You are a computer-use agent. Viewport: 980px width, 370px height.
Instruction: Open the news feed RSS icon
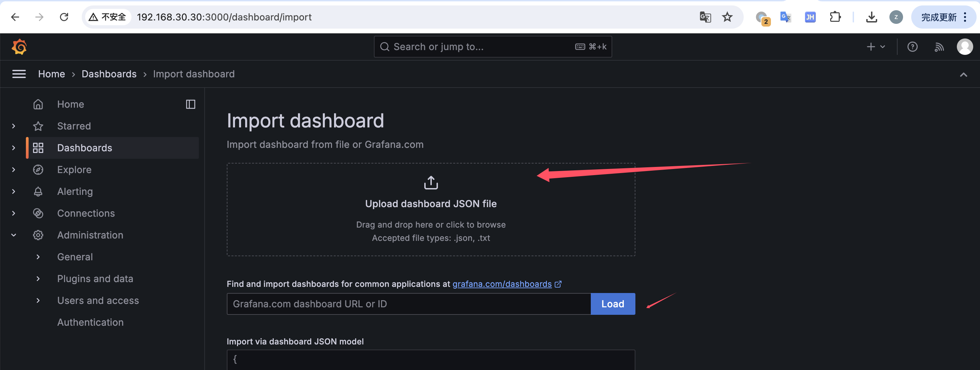point(939,47)
